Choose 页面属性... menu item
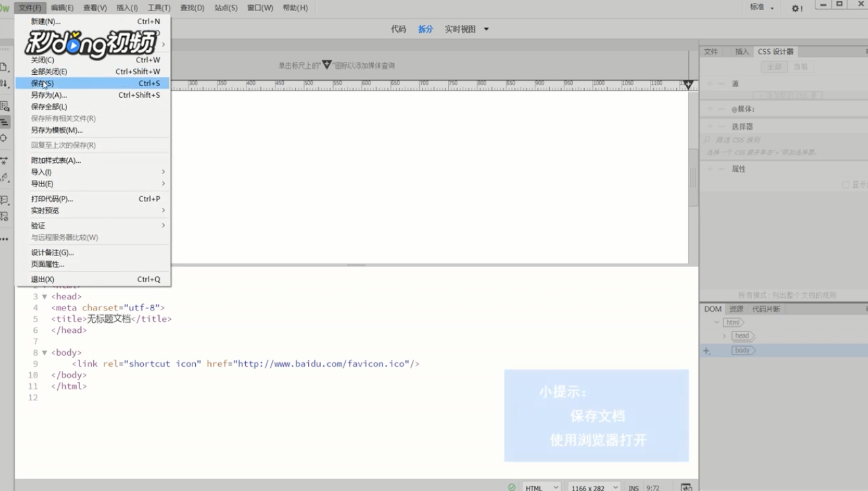The image size is (868, 491). coord(93,264)
